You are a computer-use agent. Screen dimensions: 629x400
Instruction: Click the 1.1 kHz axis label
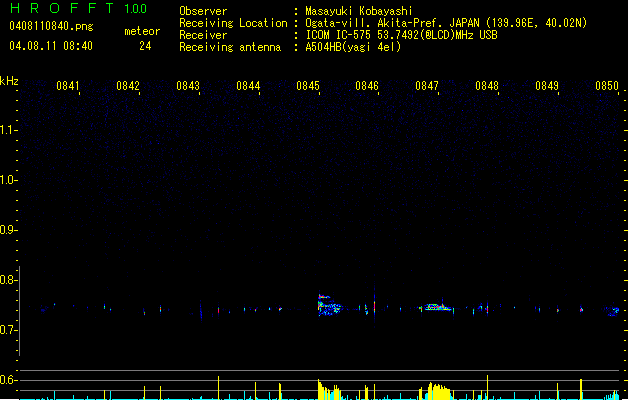tap(8, 130)
